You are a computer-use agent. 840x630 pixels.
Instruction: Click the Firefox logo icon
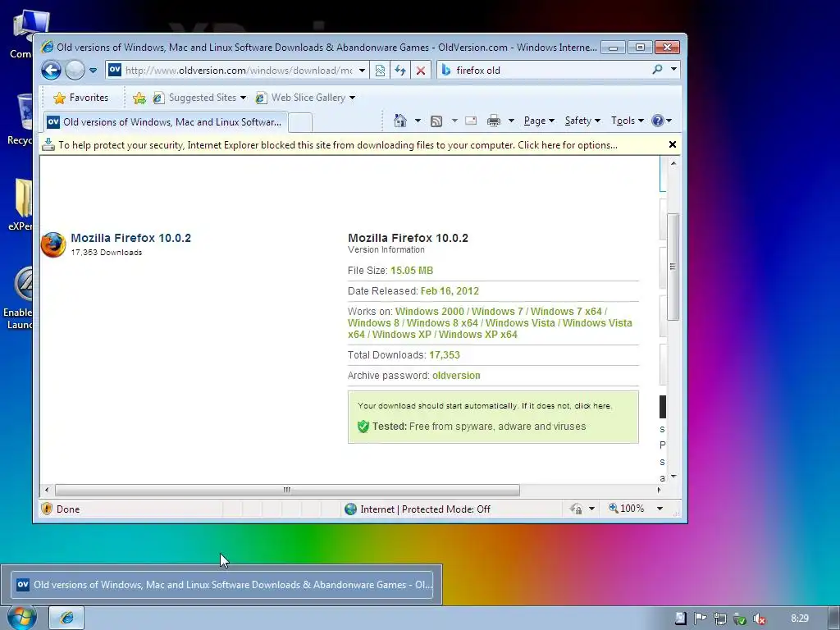pos(53,244)
